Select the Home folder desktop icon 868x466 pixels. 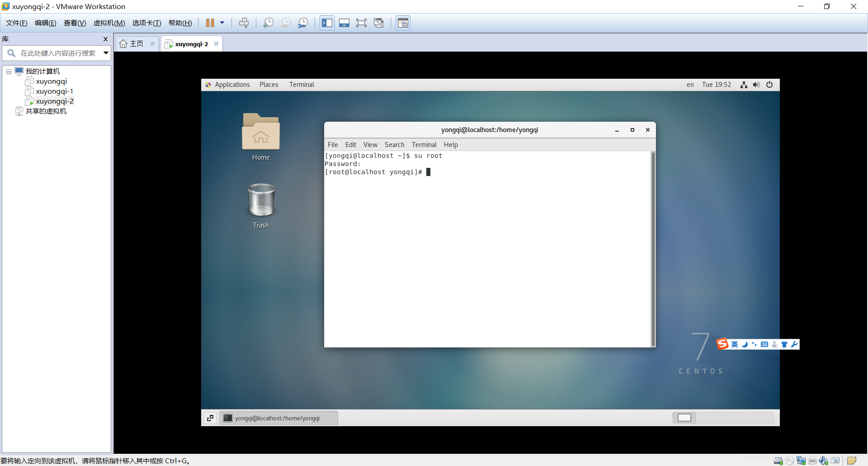click(261, 137)
